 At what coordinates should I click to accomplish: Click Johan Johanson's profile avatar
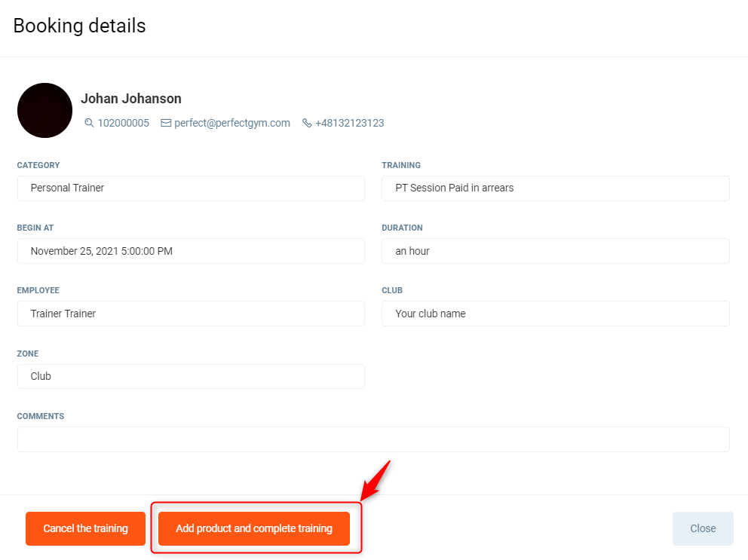click(44, 110)
